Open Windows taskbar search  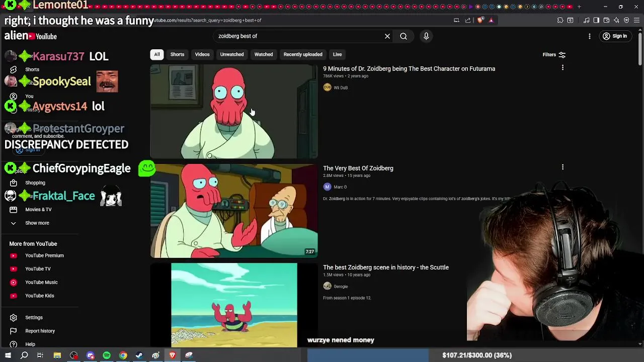coord(24,355)
